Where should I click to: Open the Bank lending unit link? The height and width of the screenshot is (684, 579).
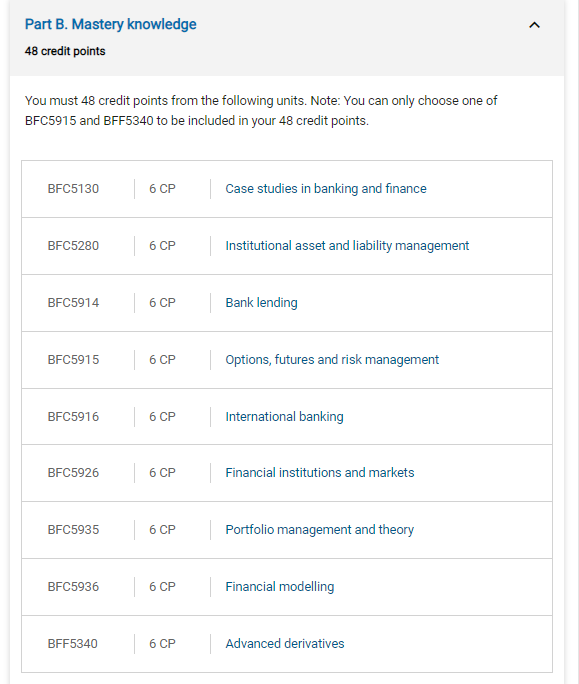(x=261, y=302)
